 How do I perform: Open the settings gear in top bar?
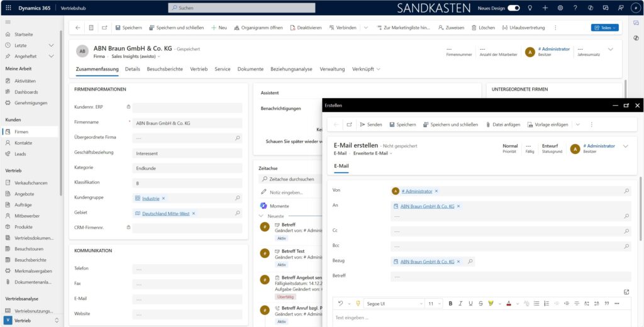coord(560,8)
